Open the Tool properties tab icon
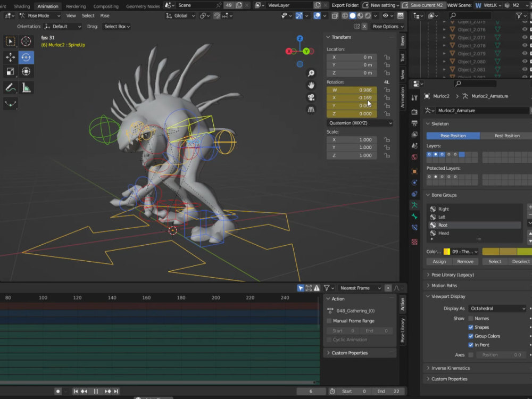This screenshot has height=399, width=532. click(414, 98)
